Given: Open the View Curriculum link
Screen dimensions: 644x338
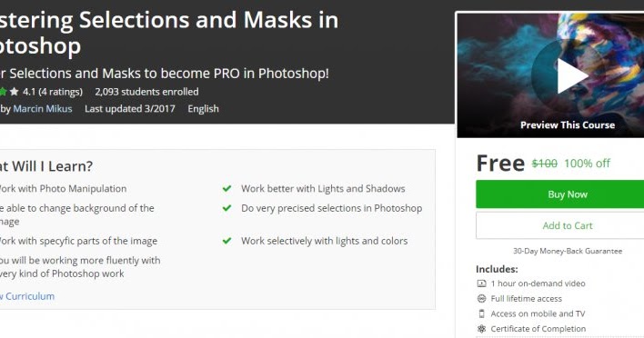Looking at the screenshot, I should click(27, 296).
